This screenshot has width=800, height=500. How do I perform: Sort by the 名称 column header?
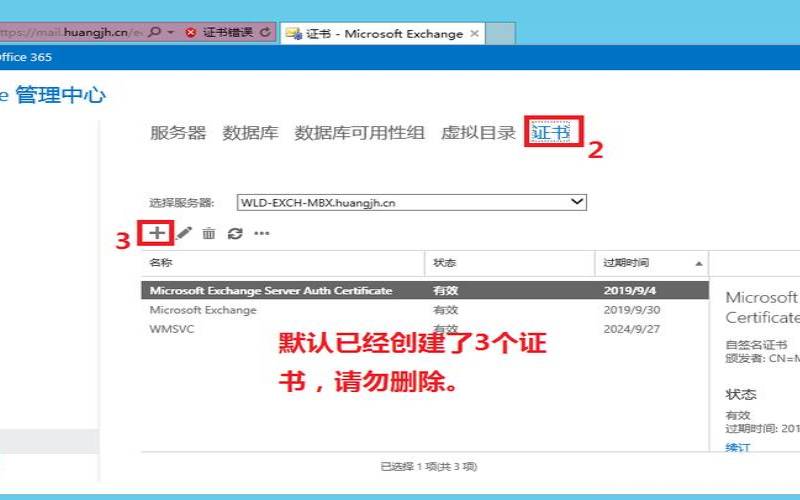283,263
